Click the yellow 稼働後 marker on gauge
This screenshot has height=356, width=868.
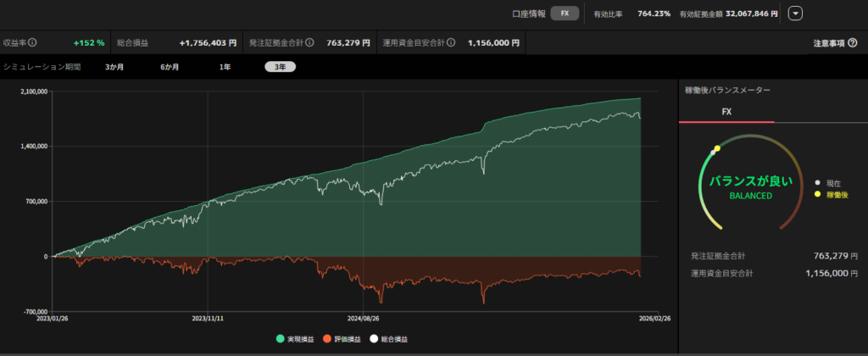717,148
